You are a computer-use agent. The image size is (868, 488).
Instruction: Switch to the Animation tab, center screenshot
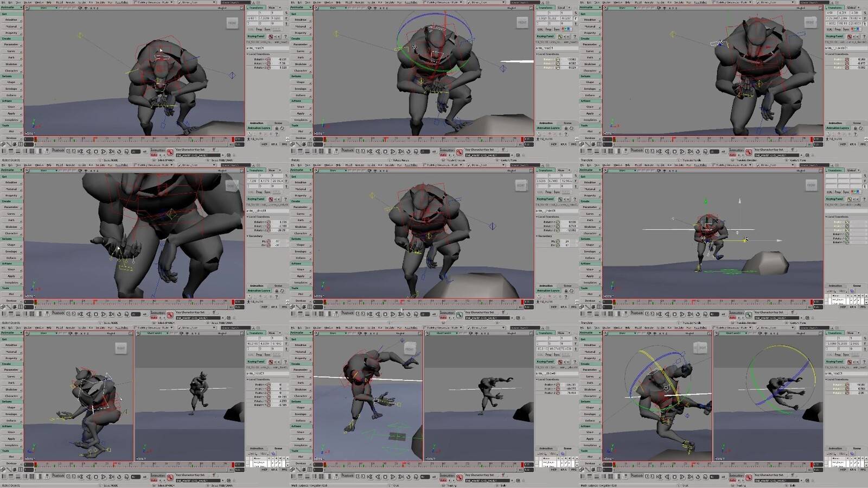tap(546, 286)
